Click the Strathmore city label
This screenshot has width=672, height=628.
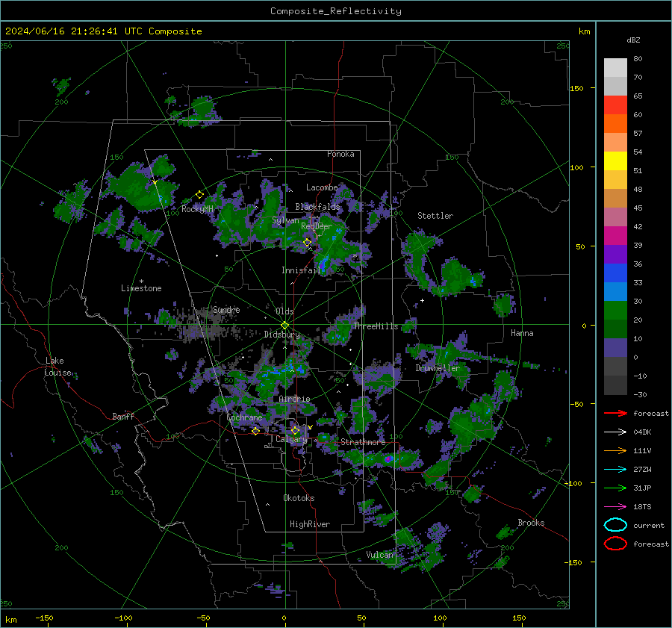pos(363,442)
